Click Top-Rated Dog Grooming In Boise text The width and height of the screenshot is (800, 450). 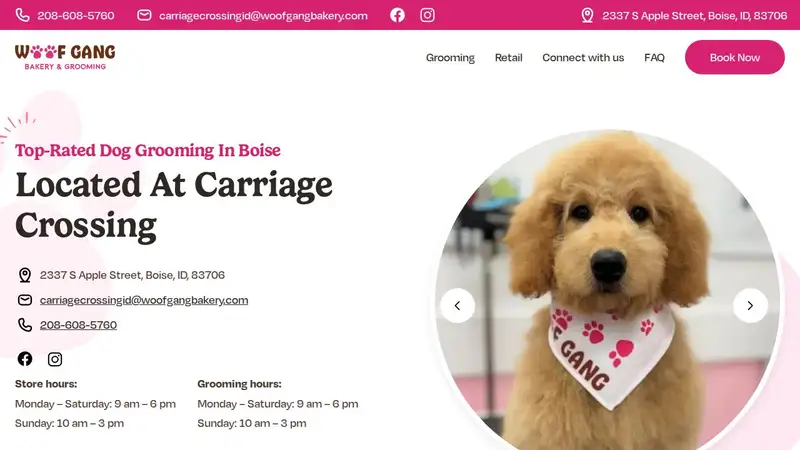[147, 150]
